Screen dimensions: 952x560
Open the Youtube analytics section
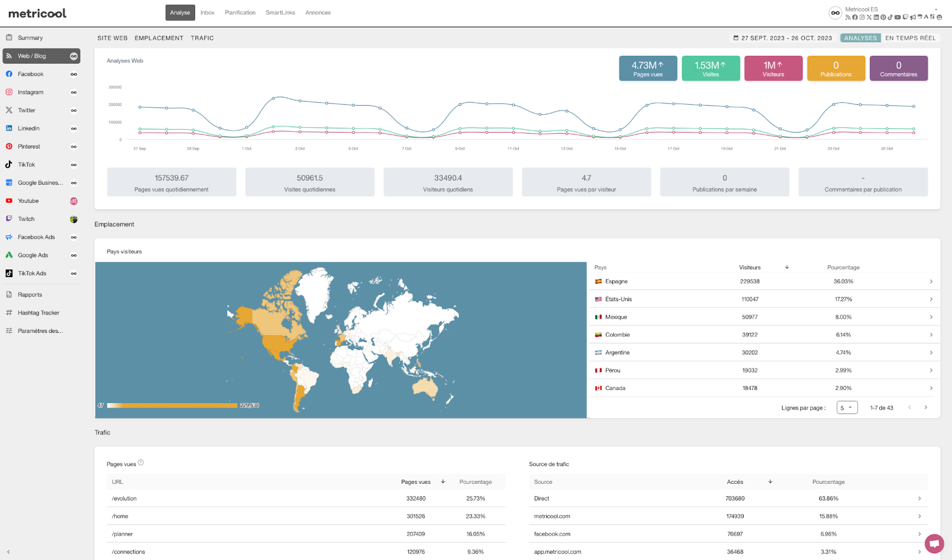pyautogui.click(x=41, y=201)
